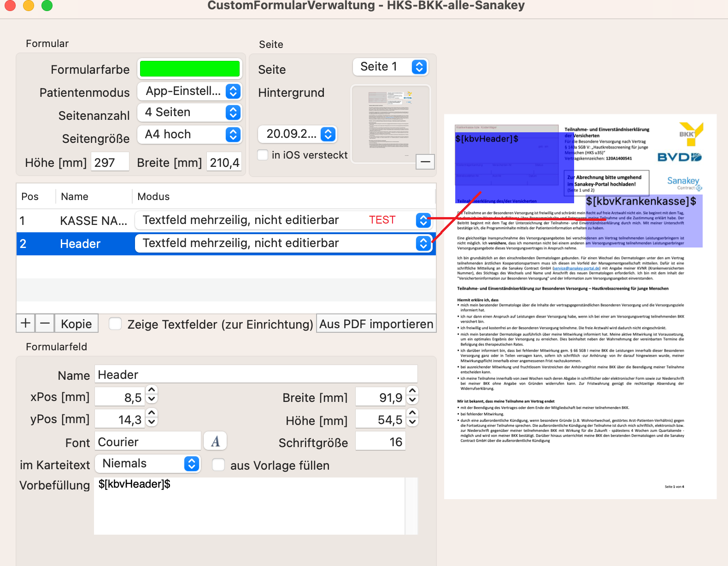Image resolution: width=728 pixels, height=566 pixels.
Task: Click the field Breite [mm] showing 91,9
Action: [x=381, y=397]
